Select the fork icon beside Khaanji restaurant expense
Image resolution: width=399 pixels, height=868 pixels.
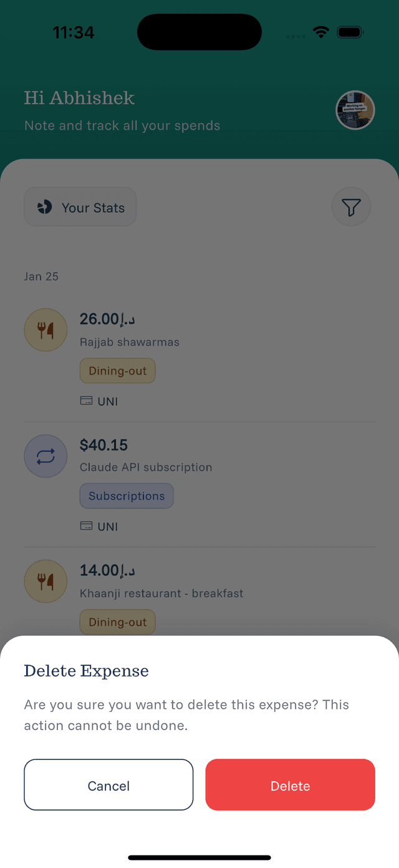point(46,581)
